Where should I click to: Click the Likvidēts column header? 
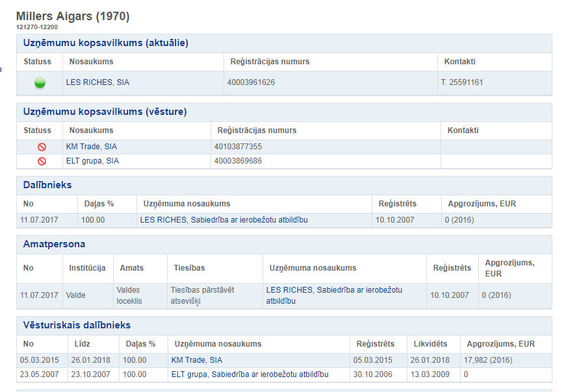(430, 344)
